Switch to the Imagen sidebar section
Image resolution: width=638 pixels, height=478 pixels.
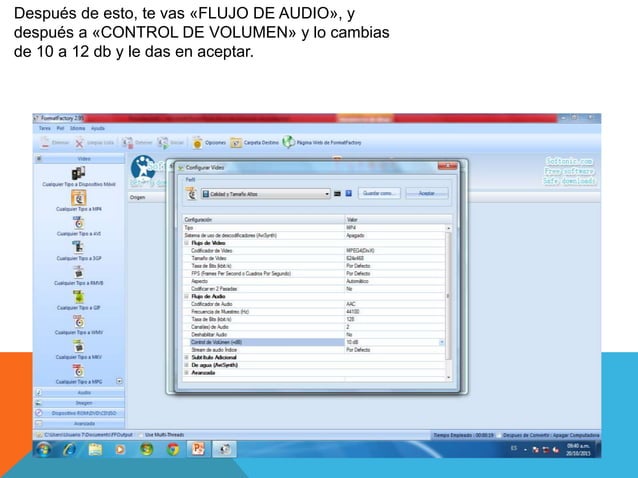pos(79,403)
